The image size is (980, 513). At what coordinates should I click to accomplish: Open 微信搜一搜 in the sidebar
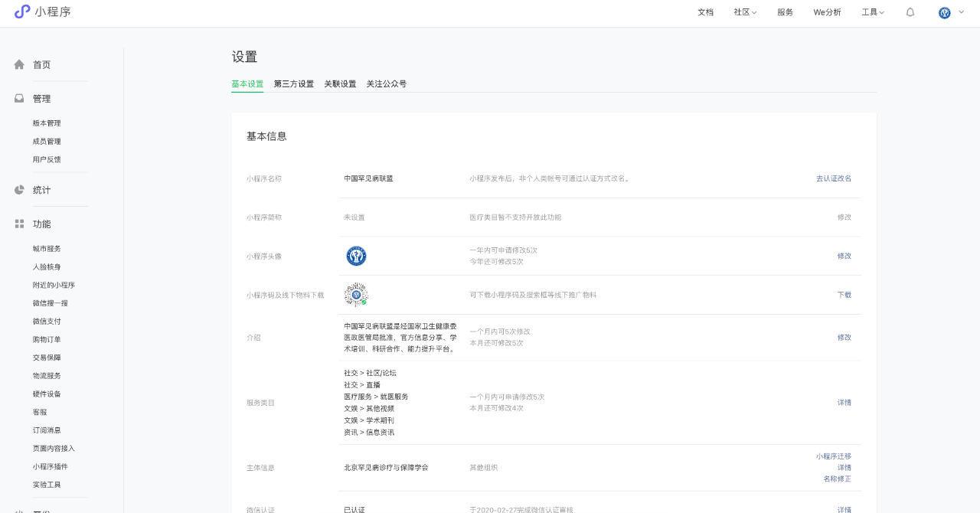pyautogui.click(x=50, y=303)
